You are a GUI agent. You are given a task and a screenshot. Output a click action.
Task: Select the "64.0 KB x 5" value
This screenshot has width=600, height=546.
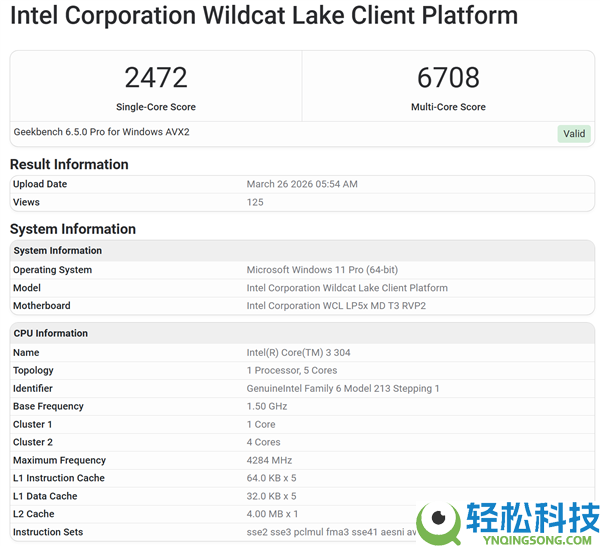point(271,478)
